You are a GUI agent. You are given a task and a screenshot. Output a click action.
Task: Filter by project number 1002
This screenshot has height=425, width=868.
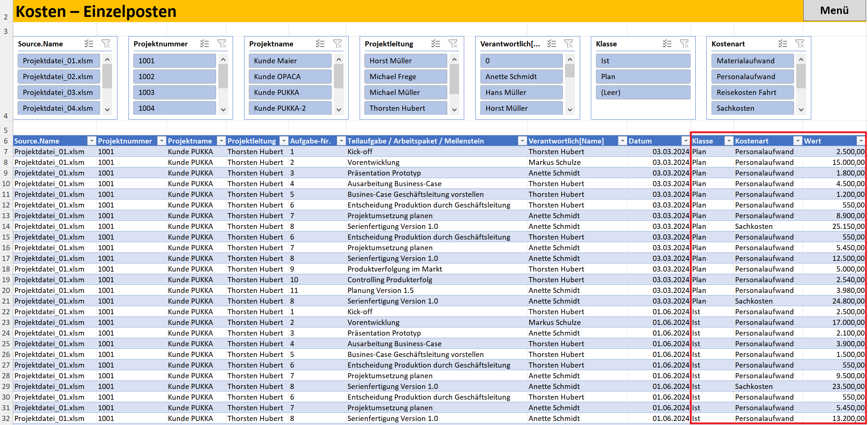[174, 77]
